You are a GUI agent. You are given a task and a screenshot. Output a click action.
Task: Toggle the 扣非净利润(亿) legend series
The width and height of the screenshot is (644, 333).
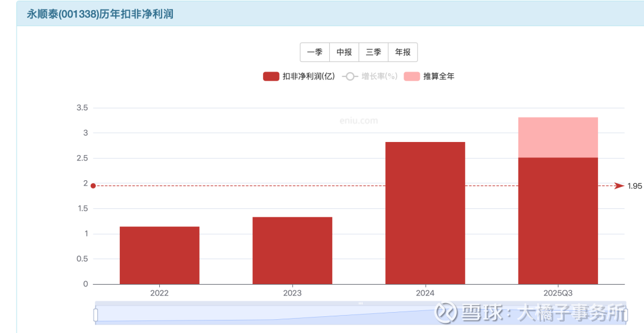point(299,76)
